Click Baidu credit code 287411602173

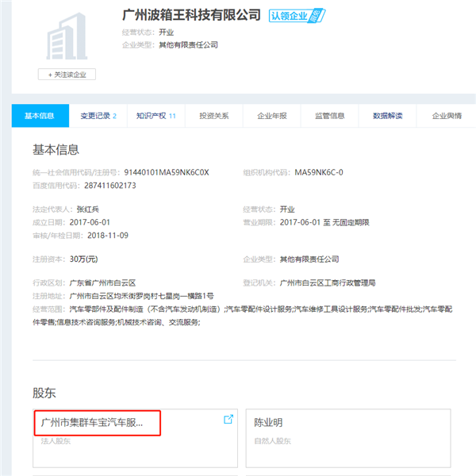point(110,186)
